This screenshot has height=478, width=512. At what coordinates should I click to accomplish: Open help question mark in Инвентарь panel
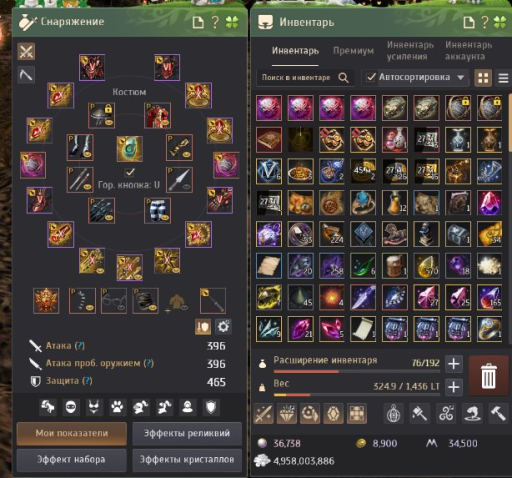(x=485, y=22)
